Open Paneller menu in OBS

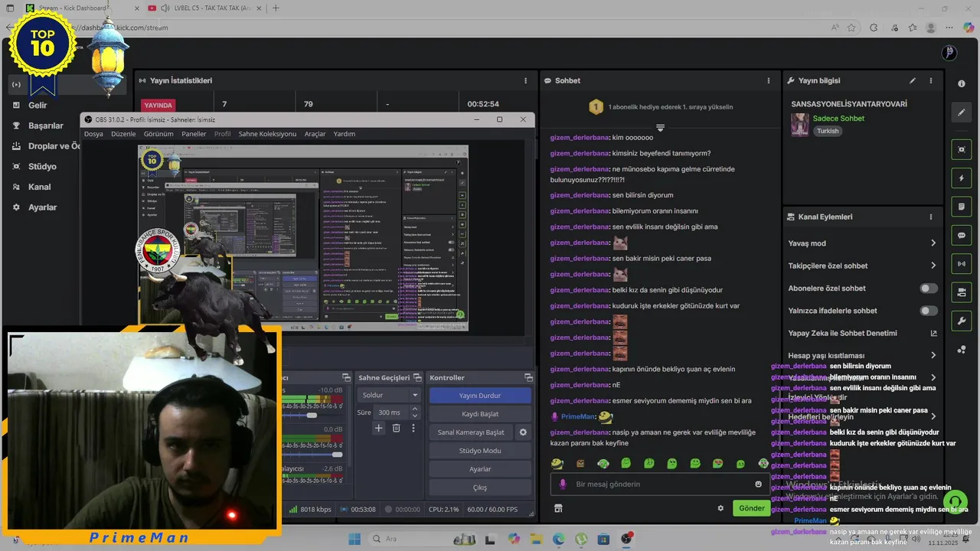(194, 134)
